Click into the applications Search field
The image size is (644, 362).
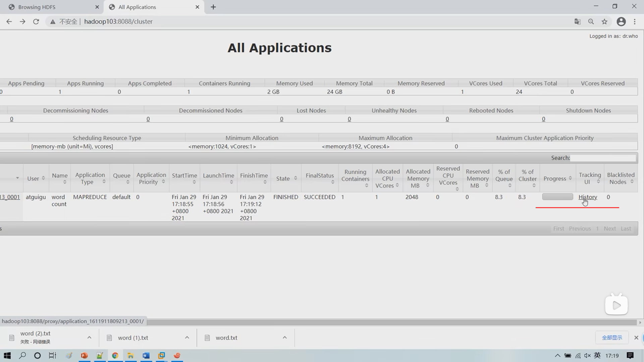tap(603, 158)
